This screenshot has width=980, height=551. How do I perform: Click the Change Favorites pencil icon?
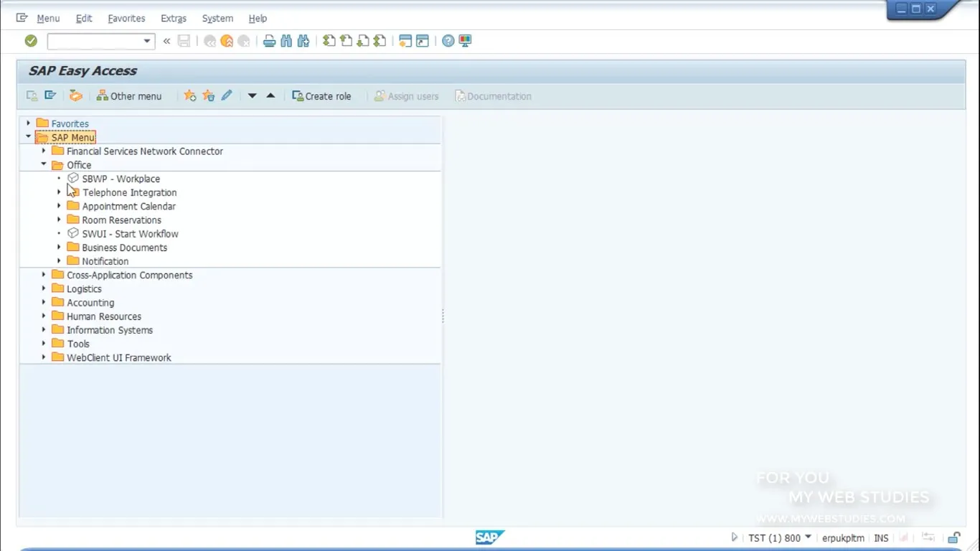tap(227, 95)
